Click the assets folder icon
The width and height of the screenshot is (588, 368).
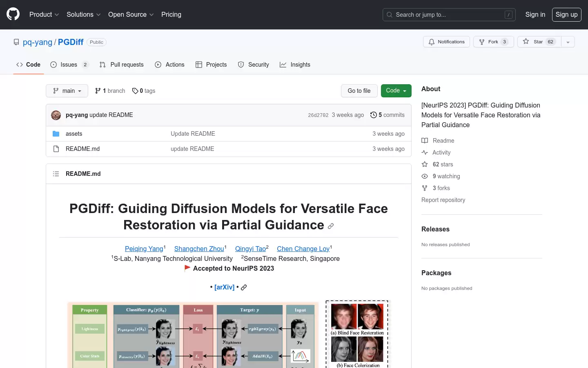coord(56,134)
